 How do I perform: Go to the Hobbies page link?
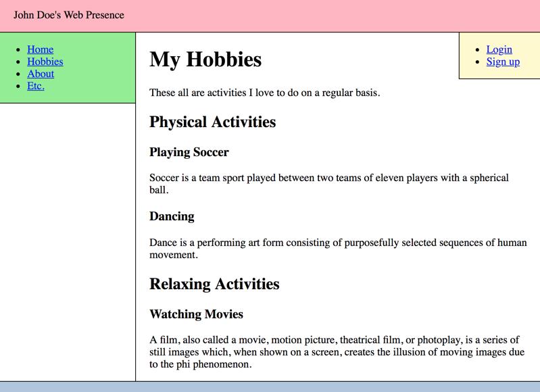[x=45, y=62]
